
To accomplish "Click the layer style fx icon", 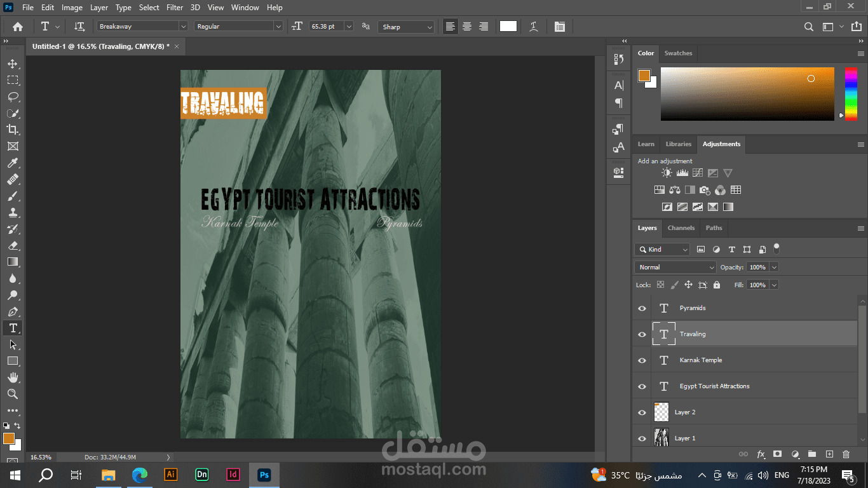I will pyautogui.click(x=761, y=454).
